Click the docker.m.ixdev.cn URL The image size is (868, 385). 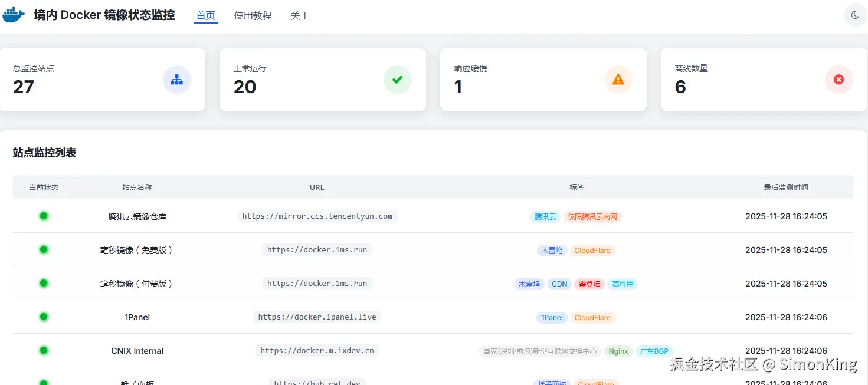click(317, 351)
